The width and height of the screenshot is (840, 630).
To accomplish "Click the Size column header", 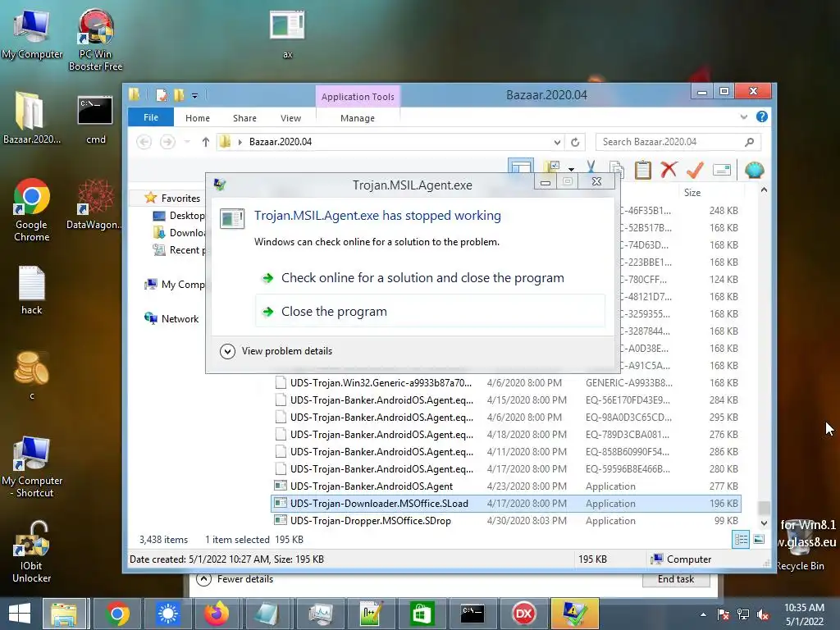I will pos(692,192).
